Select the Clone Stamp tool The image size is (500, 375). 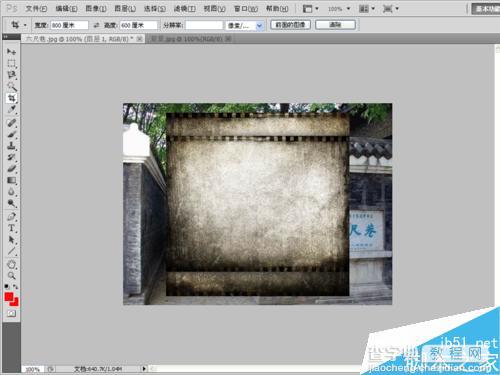tap(11, 146)
